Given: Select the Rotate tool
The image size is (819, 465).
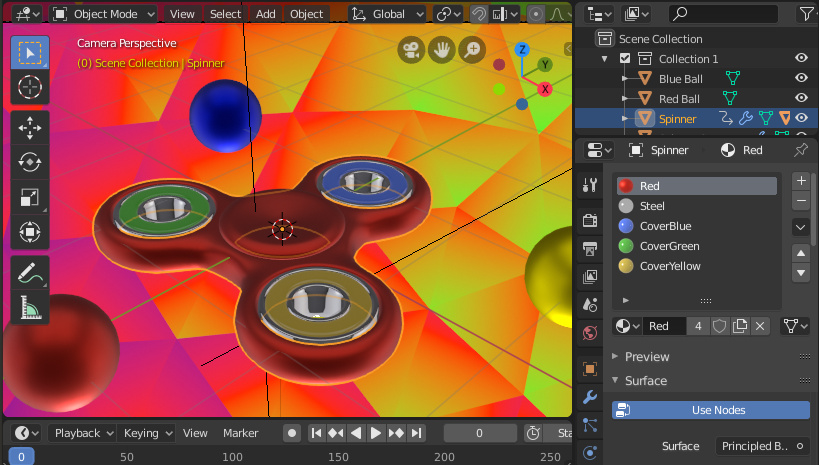Looking at the screenshot, I should tap(30, 162).
